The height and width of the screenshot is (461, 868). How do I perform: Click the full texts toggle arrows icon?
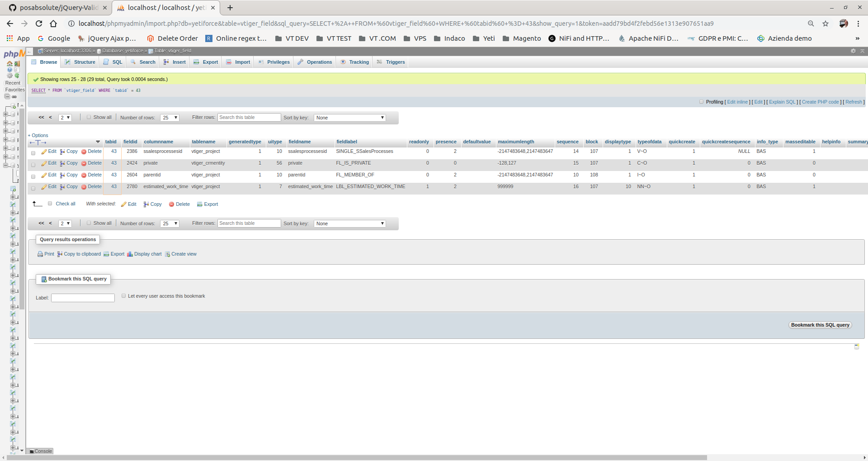[x=38, y=143]
